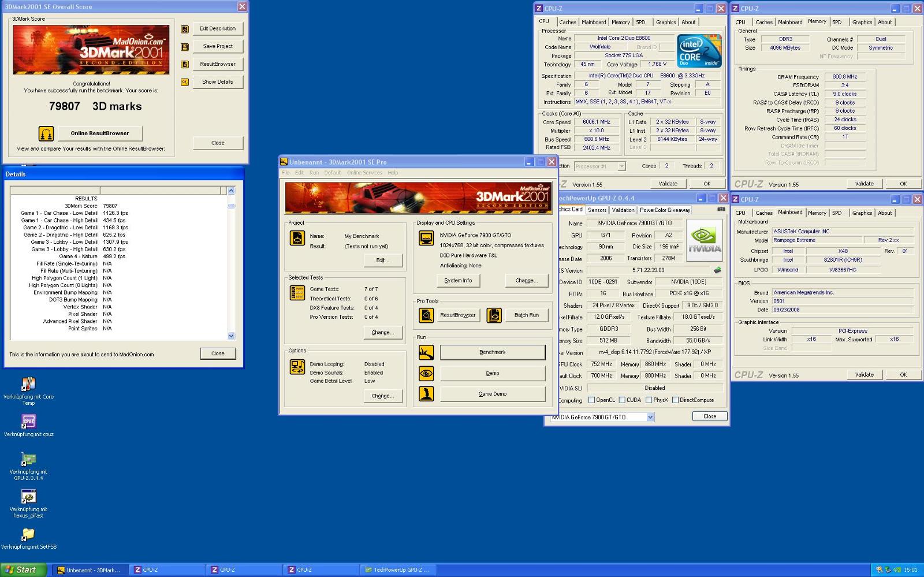Screen dimensions: 924x577
Task: Click the floppy icon beside Save Project
Action: pyautogui.click(x=185, y=47)
